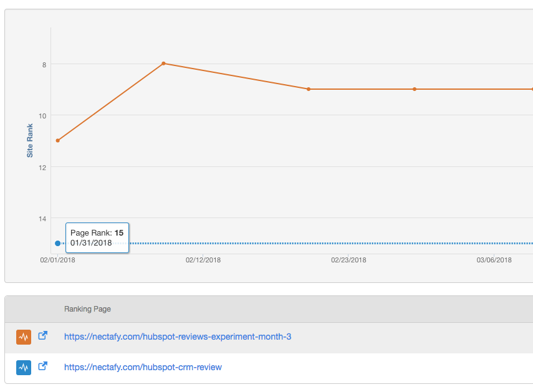533x392 pixels.
Task: Open https://nectafy.com/hubspot-crm-review
Action: pyautogui.click(x=143, y=367)
